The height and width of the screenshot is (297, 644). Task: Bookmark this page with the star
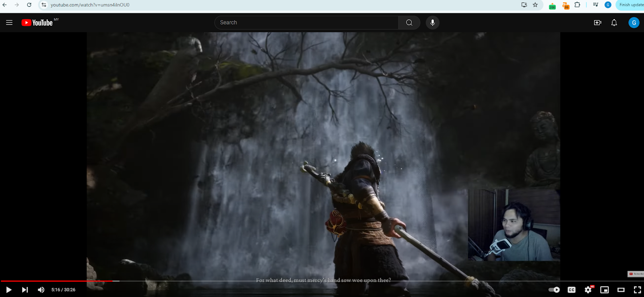(x=535, y=5)
